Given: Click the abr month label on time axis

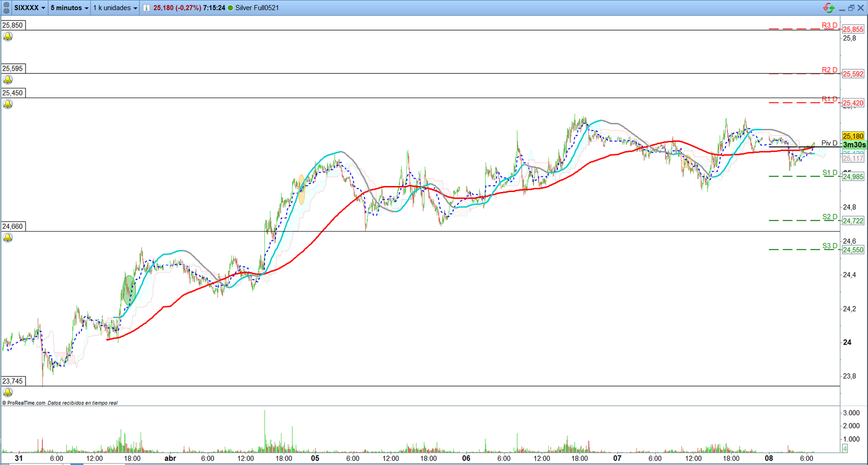Looking at the screenshot, I should pos(170,458).
